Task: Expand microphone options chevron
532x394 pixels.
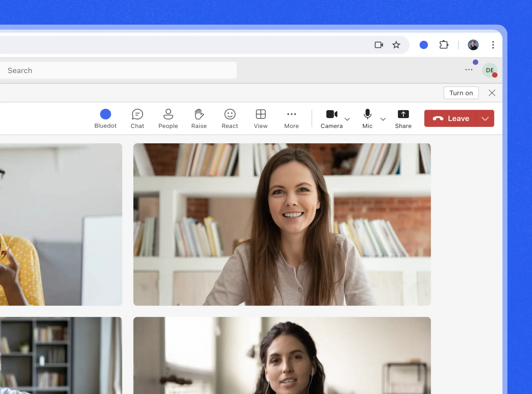Action: click(x=383, y=119)
